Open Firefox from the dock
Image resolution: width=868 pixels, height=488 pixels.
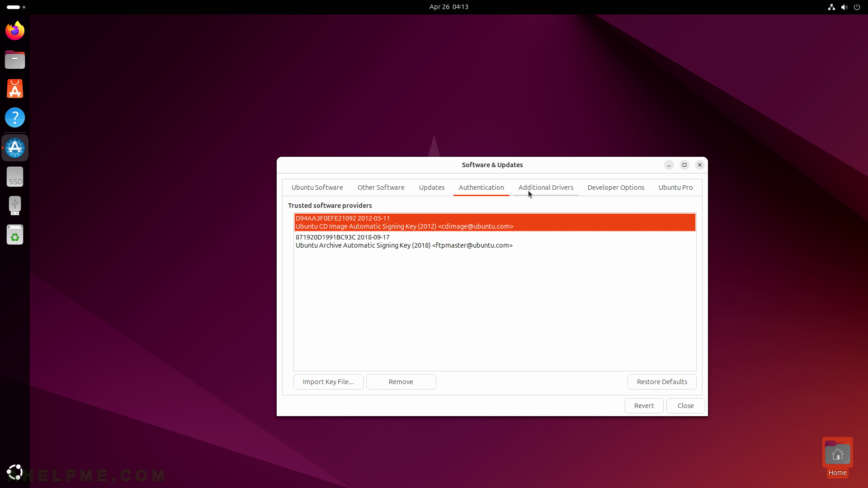15,31
